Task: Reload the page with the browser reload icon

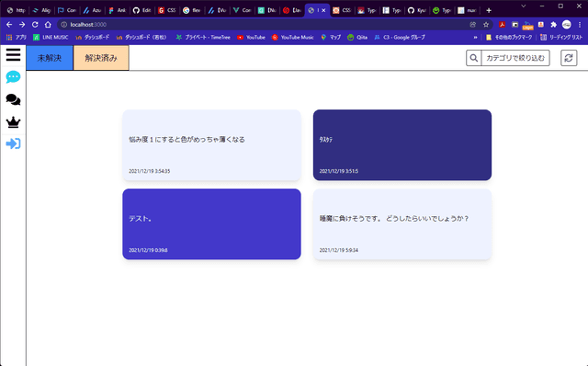Action: click(x=35, y=25)
